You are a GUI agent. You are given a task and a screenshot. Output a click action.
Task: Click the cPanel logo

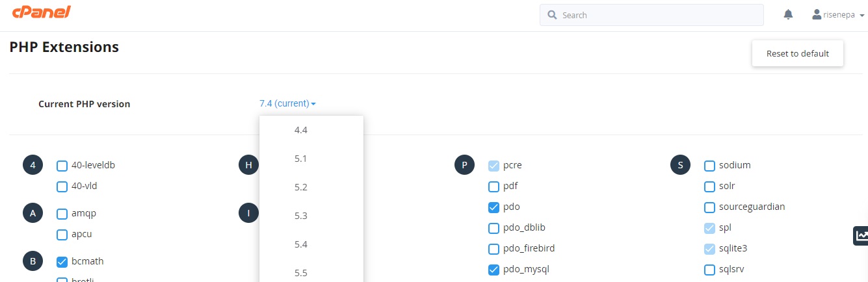pos(41,12)
